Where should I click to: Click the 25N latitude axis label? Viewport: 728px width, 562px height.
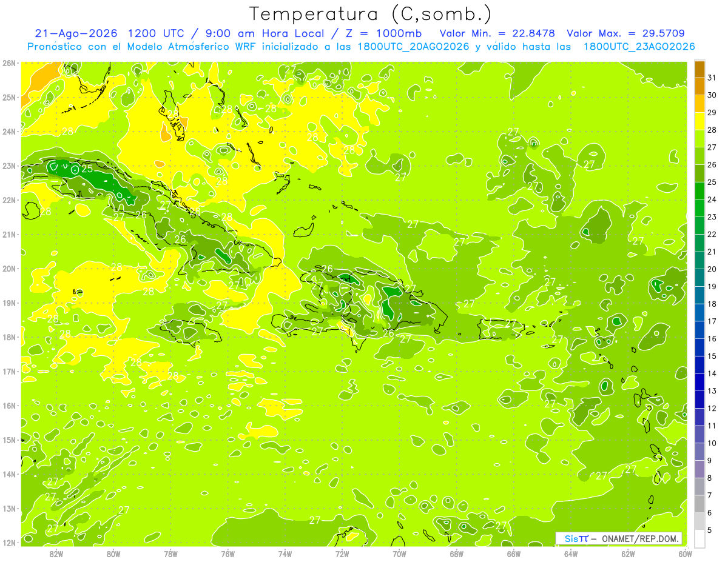click(x=10, y=98)
